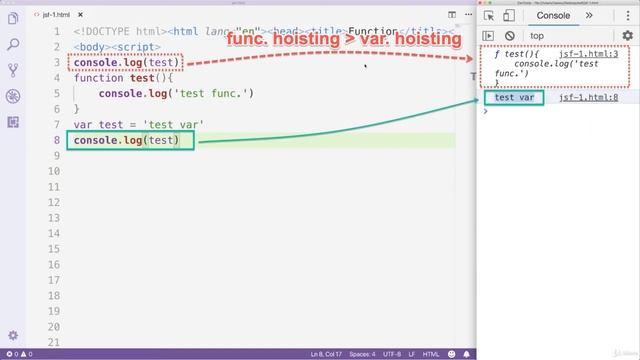Viewport: 640px width, 360px height.
Task: Toggle the DevTools device toolbar
Action: tap(509, 16)
